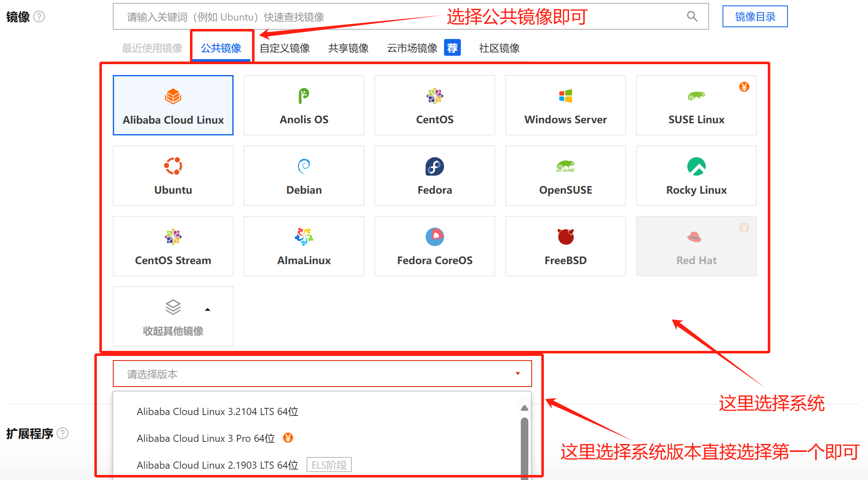This screenshot has height=480, width=868.
Task: Select the CentOS image card
Action: tap(434, 105)
